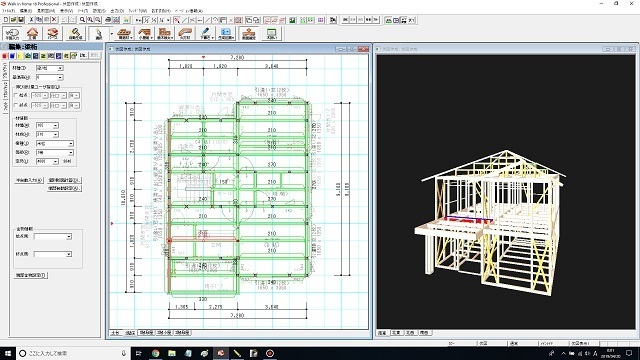
Task: Switch to the first tab under floor plan window
Action: click(116, 333)
